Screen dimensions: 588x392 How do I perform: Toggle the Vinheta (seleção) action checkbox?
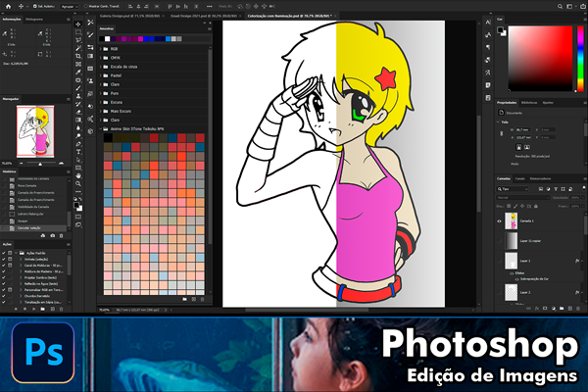tap(4, 260)
